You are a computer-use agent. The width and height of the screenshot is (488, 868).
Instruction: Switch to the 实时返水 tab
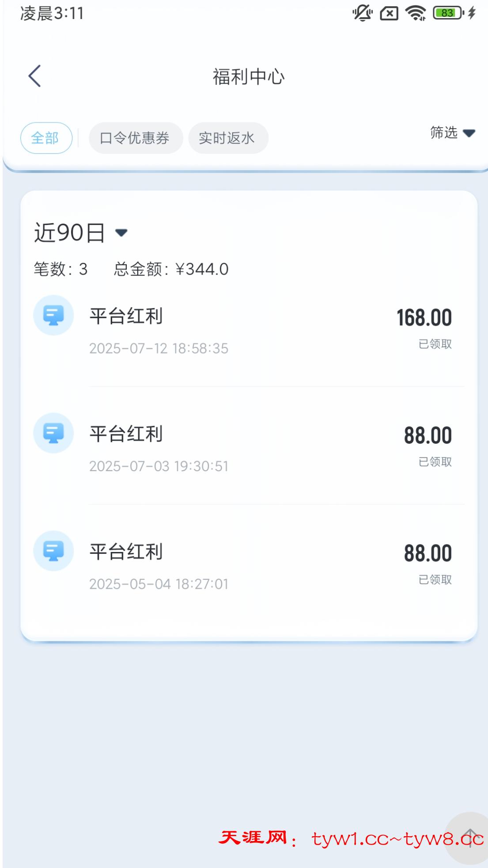(x=227, y=138)
